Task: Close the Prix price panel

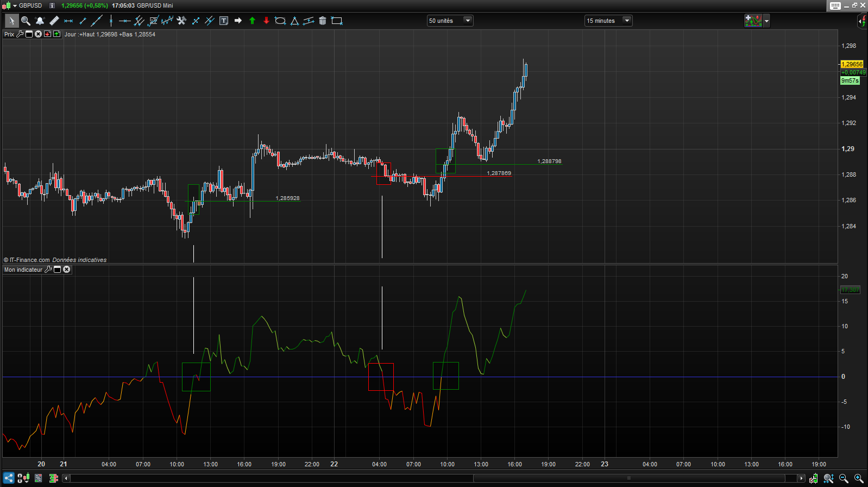Action: [38, 34]
